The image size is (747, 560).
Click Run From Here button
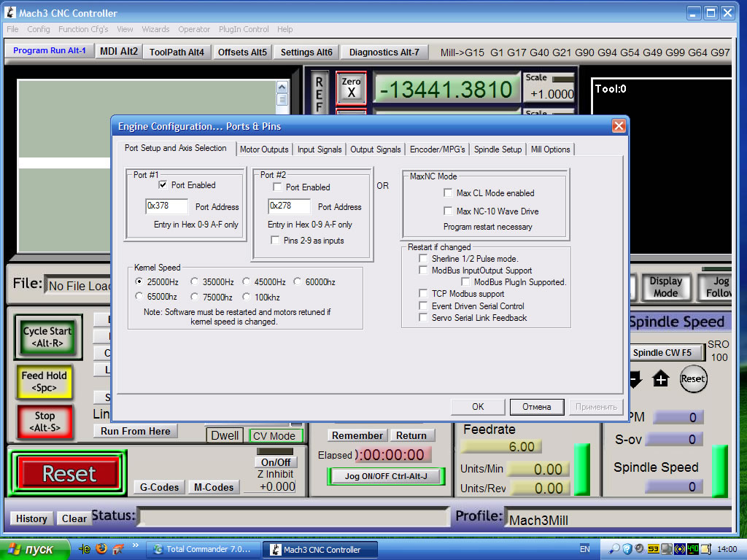click(x=135, y=431)
